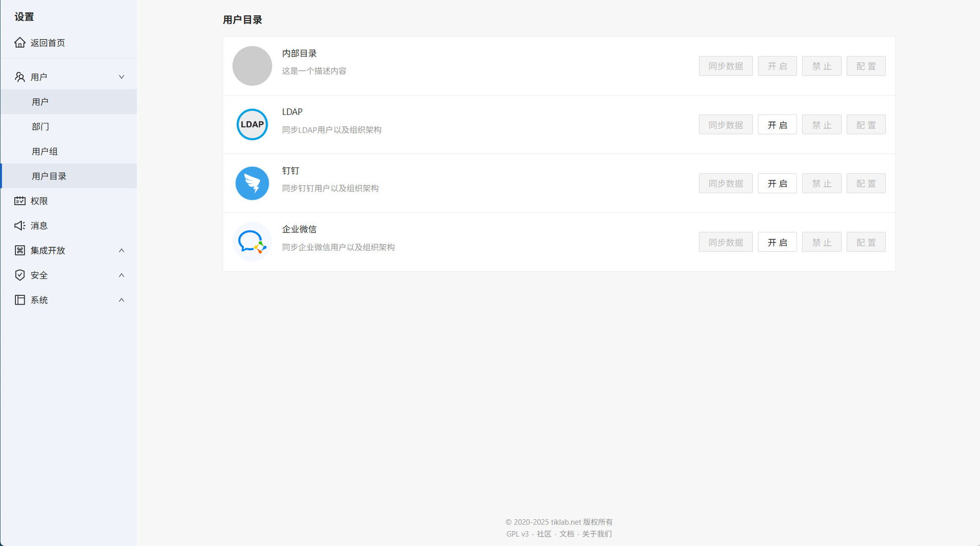Click the 集成开放 integration icon
Image resolution: width=980 pixels, height=546 pixels.
pos(20,250)
